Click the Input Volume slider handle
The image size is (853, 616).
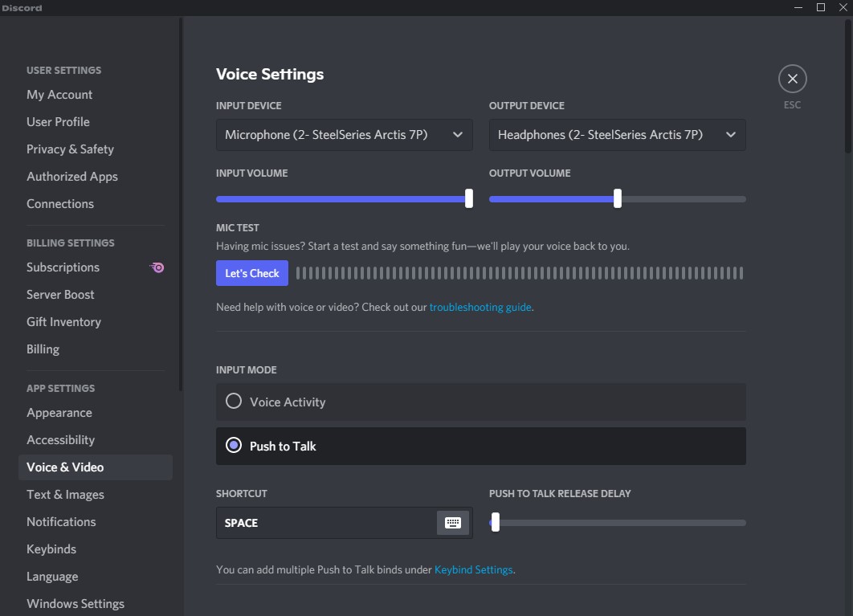click(x=468, y=198)
